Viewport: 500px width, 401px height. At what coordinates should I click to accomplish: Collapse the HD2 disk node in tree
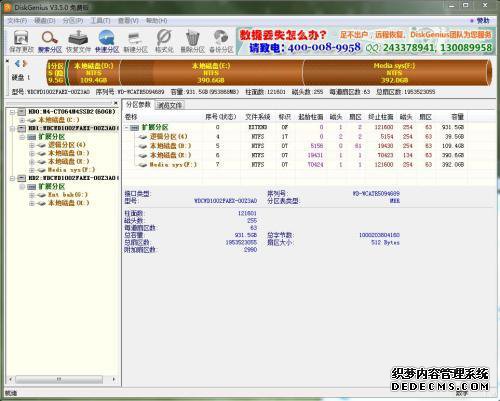[x=12, y=178]
